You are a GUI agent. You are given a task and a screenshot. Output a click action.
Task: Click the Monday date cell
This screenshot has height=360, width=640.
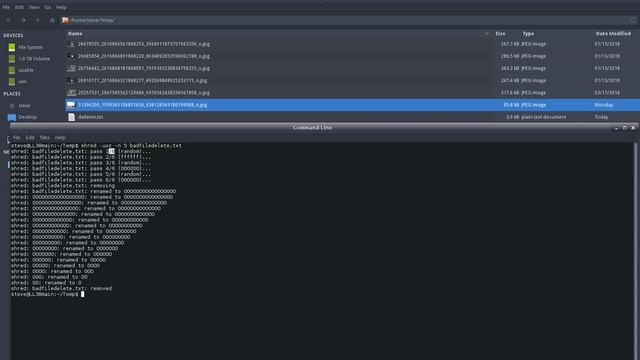(x=604, y=105)
